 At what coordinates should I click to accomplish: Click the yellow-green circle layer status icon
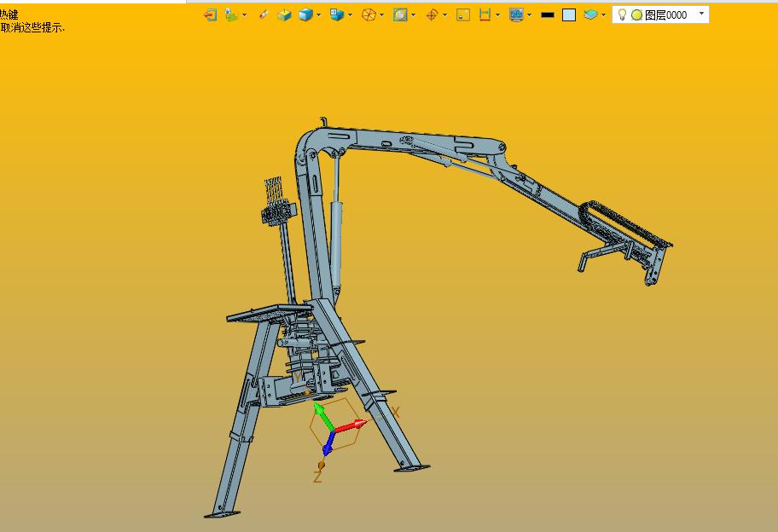[x=636, y=15]
